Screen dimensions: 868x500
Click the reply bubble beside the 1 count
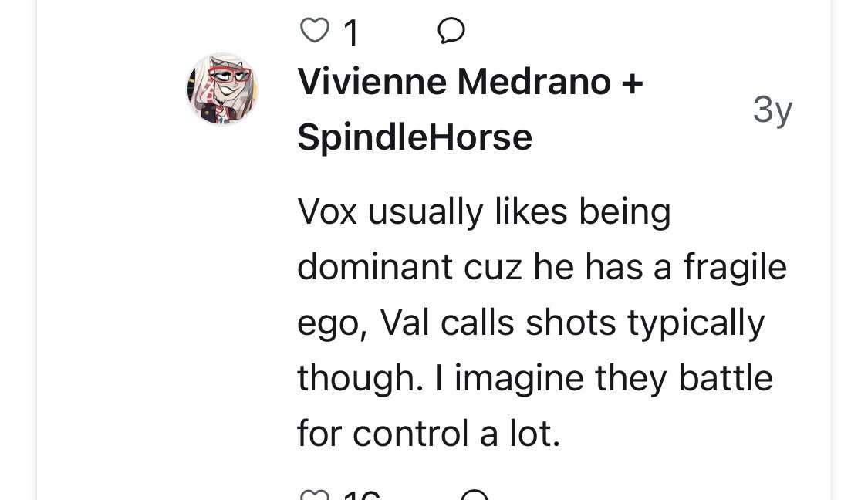(x=451, y=31)
